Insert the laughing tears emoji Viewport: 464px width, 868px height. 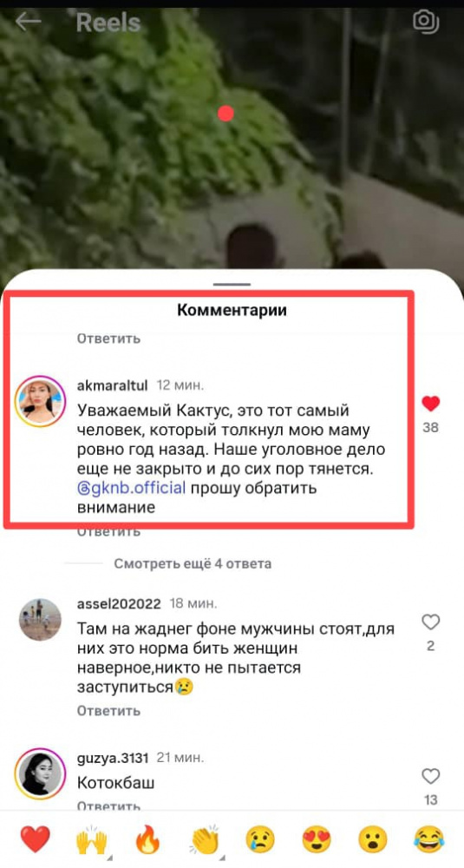[429, 839]
